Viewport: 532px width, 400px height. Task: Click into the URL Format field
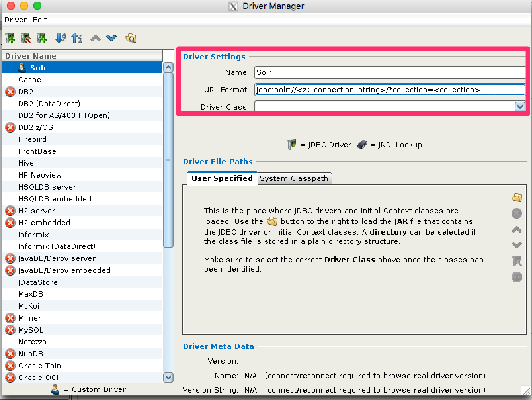pos(389,90)
